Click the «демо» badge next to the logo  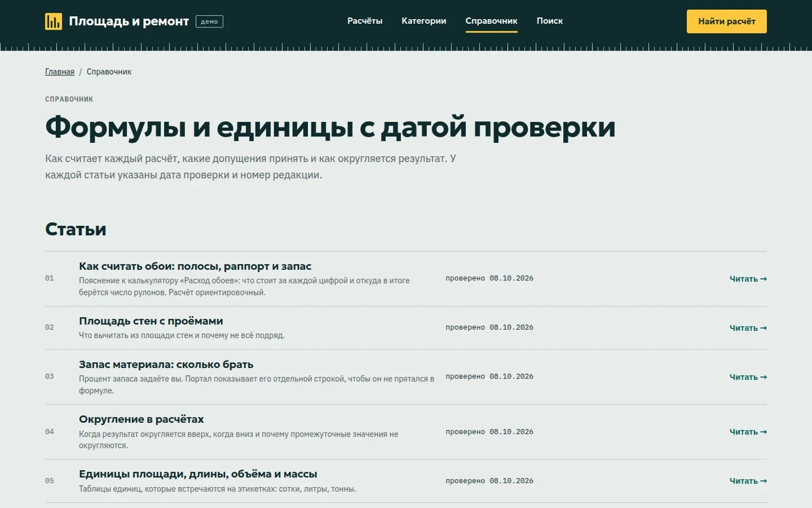[x=209, y=21]
